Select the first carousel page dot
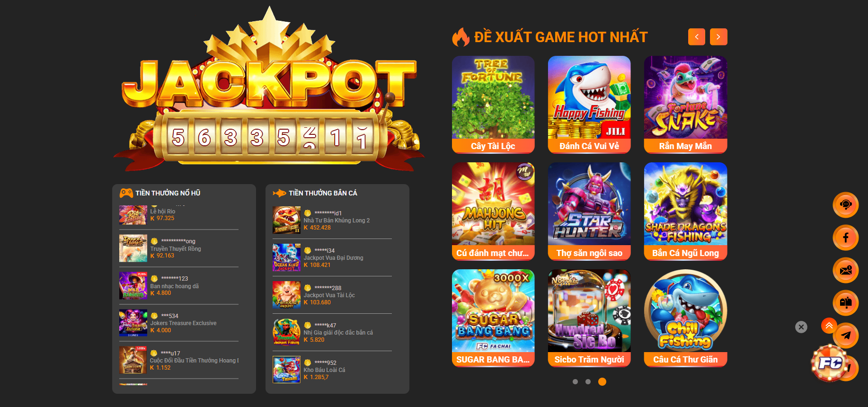This screenshot has height=407, width=868. pos(575,381)
